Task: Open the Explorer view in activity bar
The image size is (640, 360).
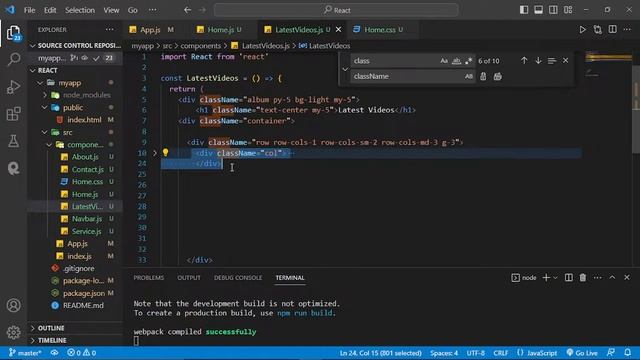Action: click(x=13, y=33)
